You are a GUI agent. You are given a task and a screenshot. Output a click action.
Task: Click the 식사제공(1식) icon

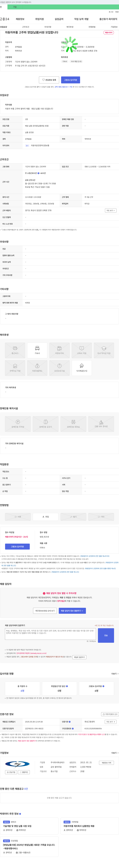[x=82, y=368]
